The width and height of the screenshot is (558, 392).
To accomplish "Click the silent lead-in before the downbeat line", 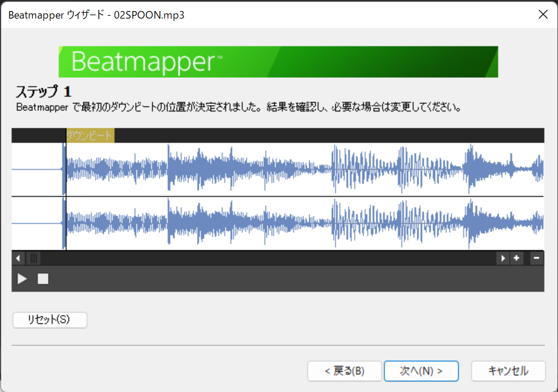I will point(38,196).
